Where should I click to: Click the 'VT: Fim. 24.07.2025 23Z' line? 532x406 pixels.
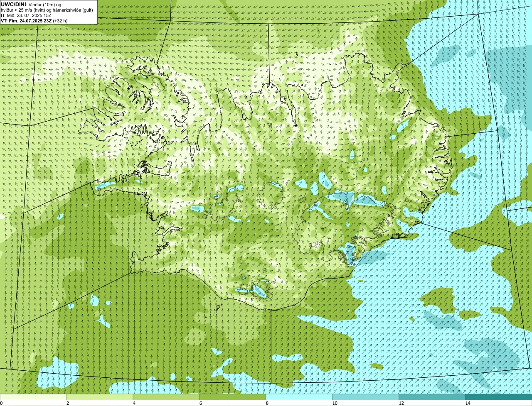click(x=26, y=20)
